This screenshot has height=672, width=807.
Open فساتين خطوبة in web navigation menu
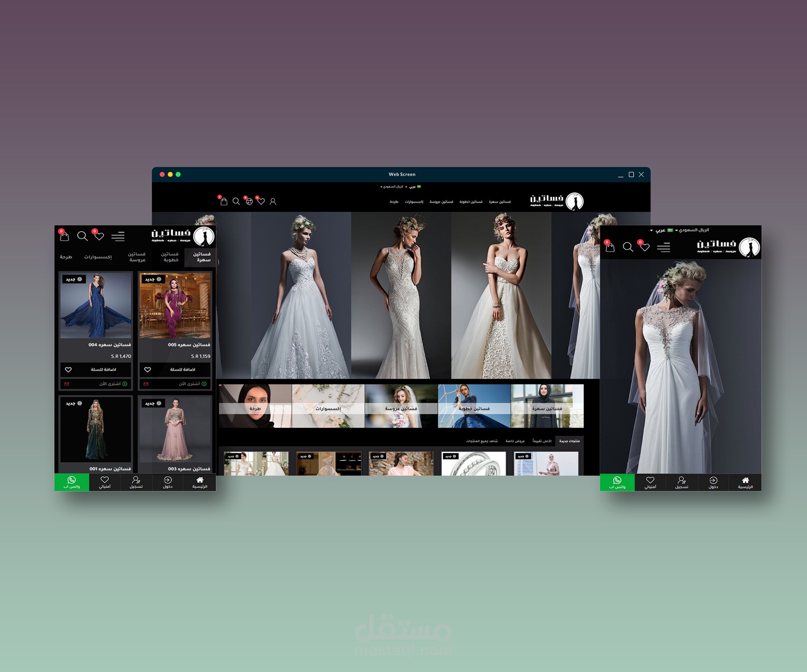[x=471, y=202]
